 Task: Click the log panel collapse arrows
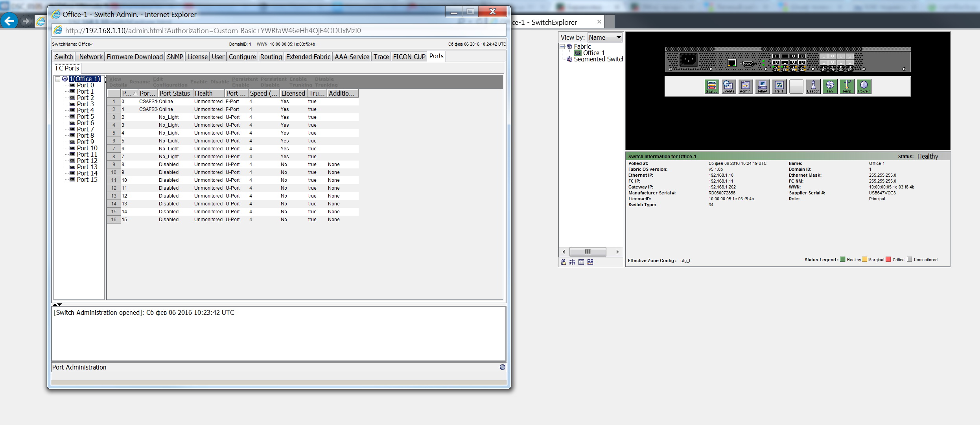(57, 304)
